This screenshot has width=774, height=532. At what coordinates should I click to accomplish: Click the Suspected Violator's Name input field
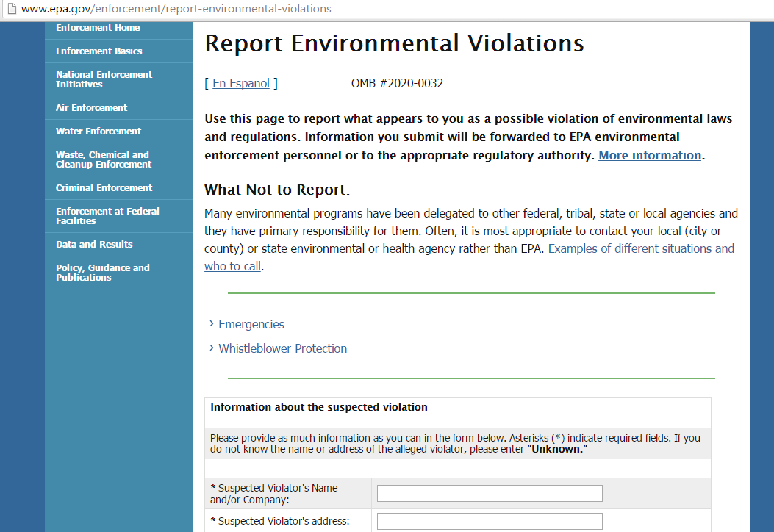point(490,493)
